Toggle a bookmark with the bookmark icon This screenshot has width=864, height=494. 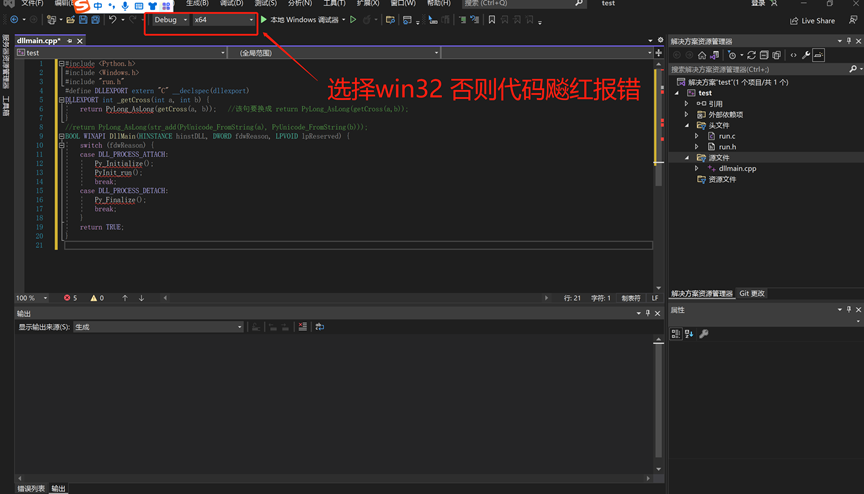[x=492, y=20]
